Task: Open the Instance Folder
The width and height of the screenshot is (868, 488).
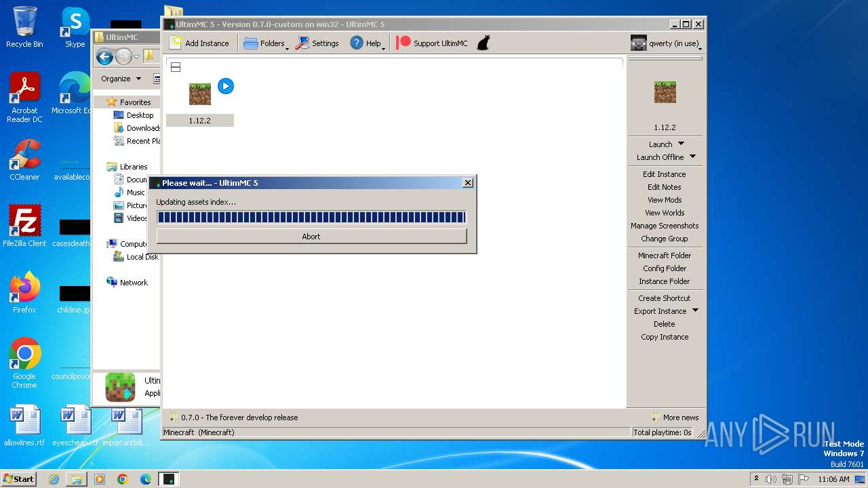Action: coord(665,281)
